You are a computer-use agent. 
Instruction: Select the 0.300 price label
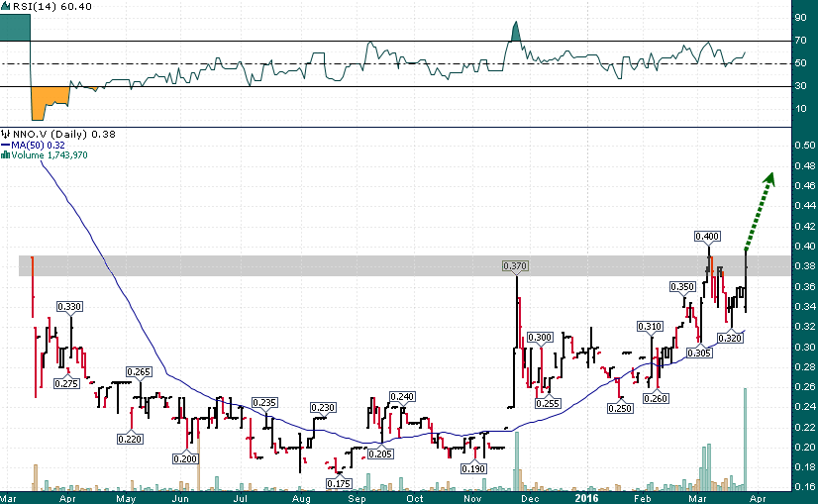pyautogui.click(x=540, y=337)
